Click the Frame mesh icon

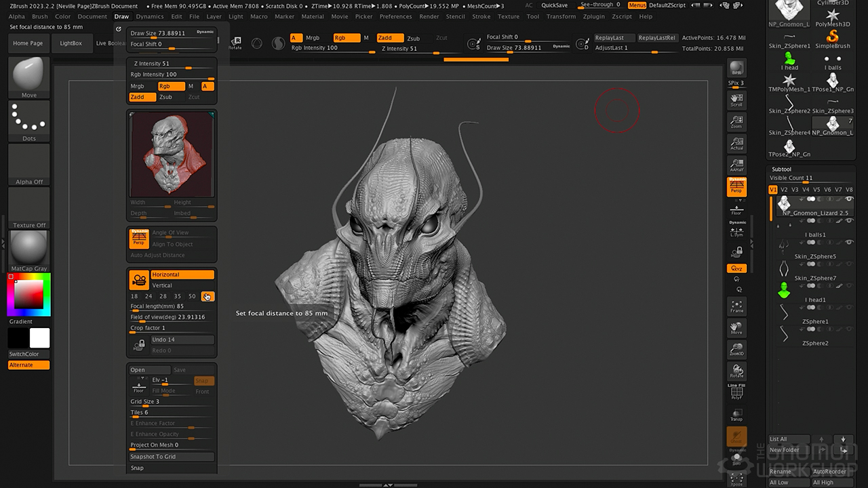pos(736,306)
